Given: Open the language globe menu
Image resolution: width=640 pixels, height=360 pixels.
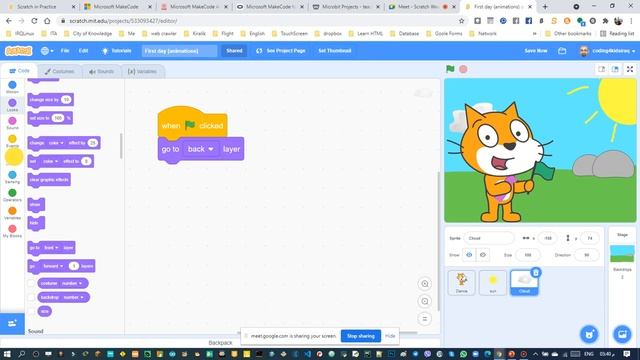Looking at the screenshot, I should coord(47,51).
